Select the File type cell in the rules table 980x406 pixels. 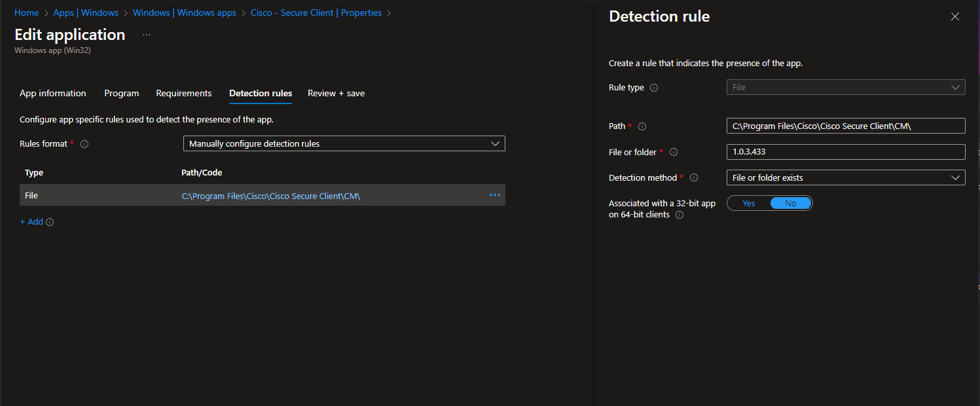point(31,196)
